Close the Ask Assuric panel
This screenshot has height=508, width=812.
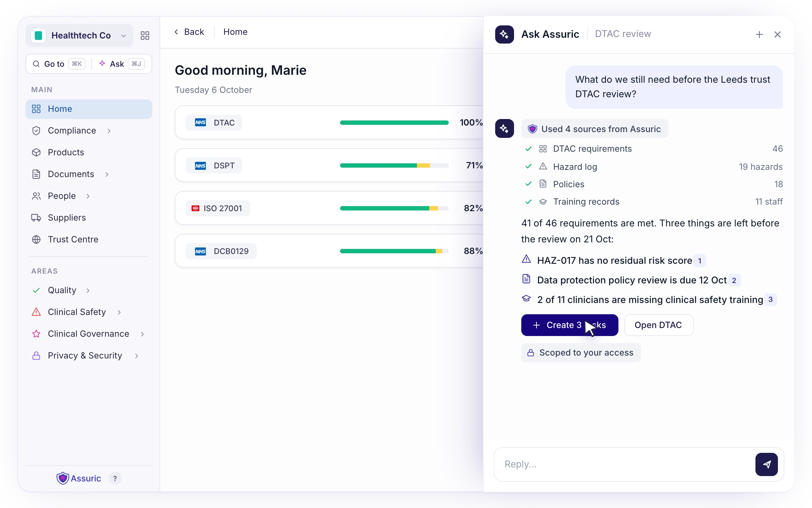tap(778, 34)
